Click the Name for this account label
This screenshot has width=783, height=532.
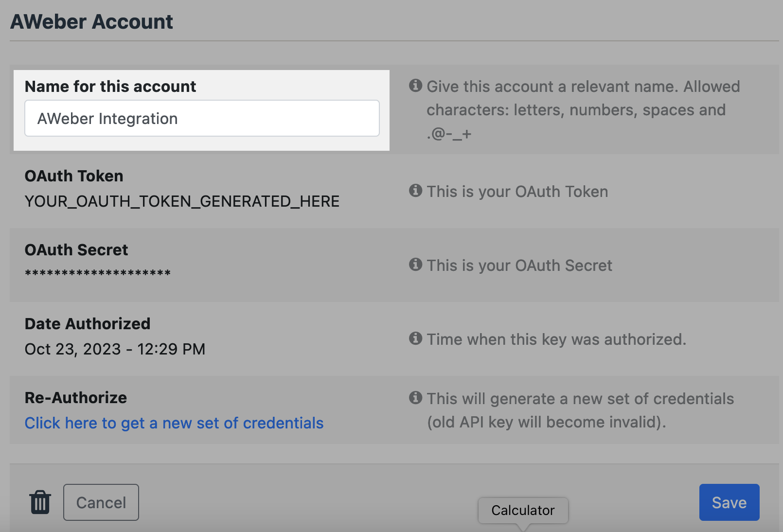(110, 86)
